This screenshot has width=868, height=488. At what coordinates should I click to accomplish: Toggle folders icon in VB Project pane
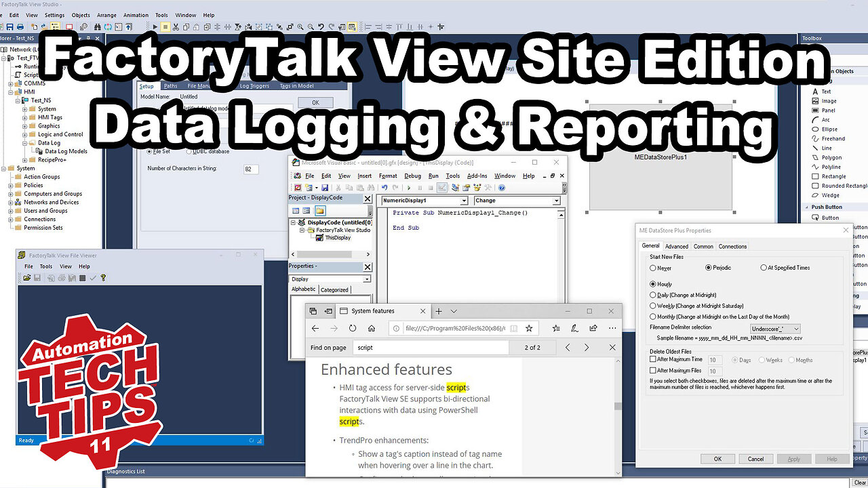(319, 211)
